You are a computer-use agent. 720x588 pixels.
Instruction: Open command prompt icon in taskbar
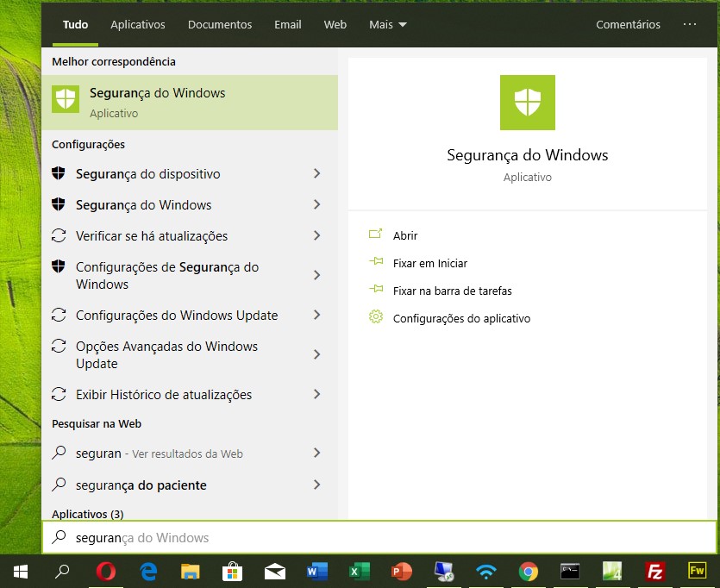coord(570,572)
